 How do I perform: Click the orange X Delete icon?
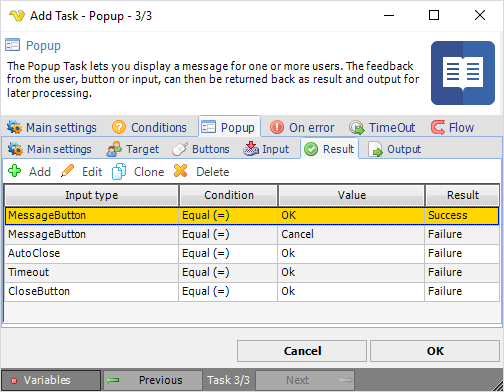tap(180, 171)
